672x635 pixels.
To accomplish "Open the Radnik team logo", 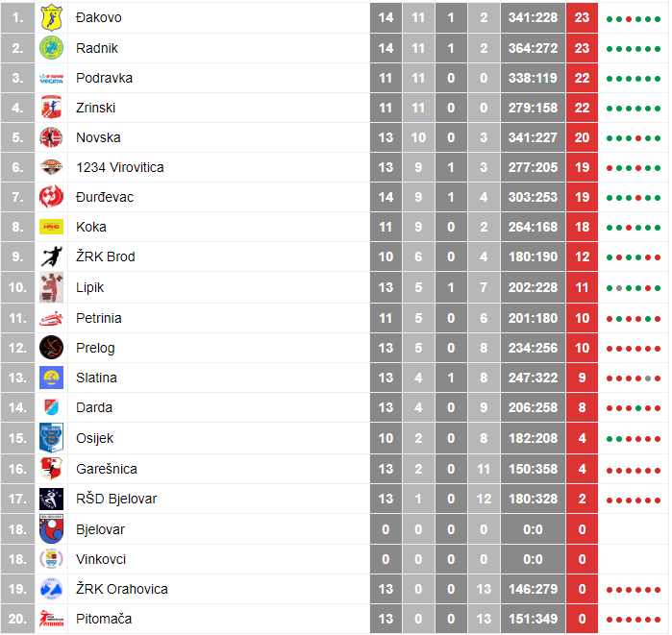I will click(x=51, y=47).
